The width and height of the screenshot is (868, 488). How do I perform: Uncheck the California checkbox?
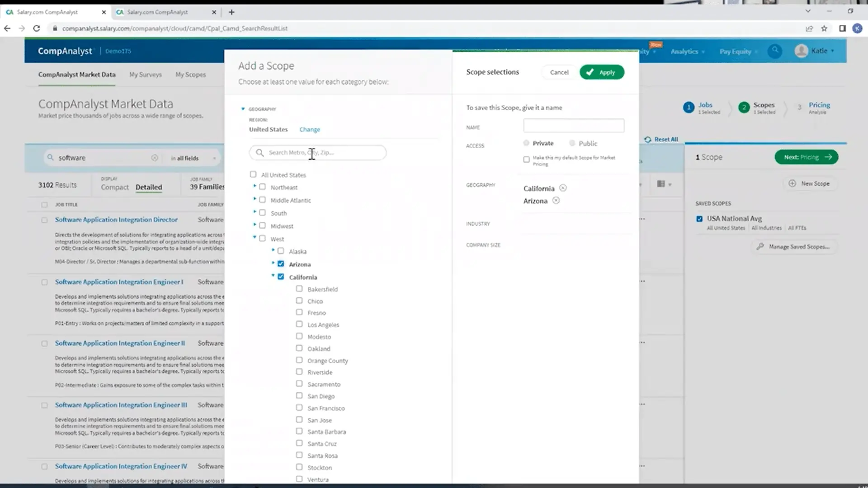[x=281, y=277]
